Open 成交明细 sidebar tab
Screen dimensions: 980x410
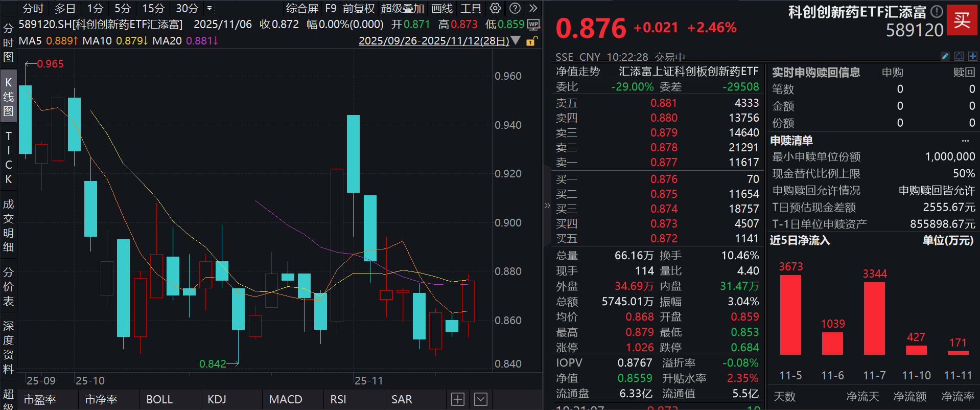click(x=8, y=225)
